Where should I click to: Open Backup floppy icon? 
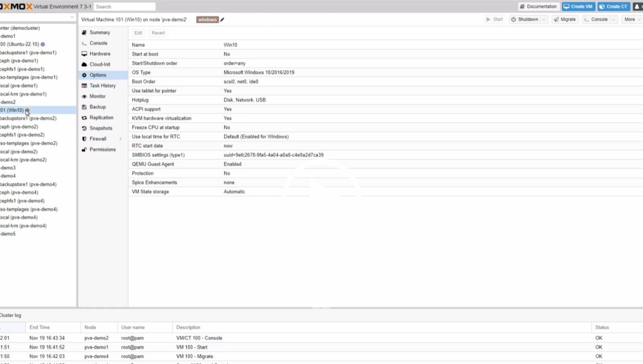[x=84, y=107]
